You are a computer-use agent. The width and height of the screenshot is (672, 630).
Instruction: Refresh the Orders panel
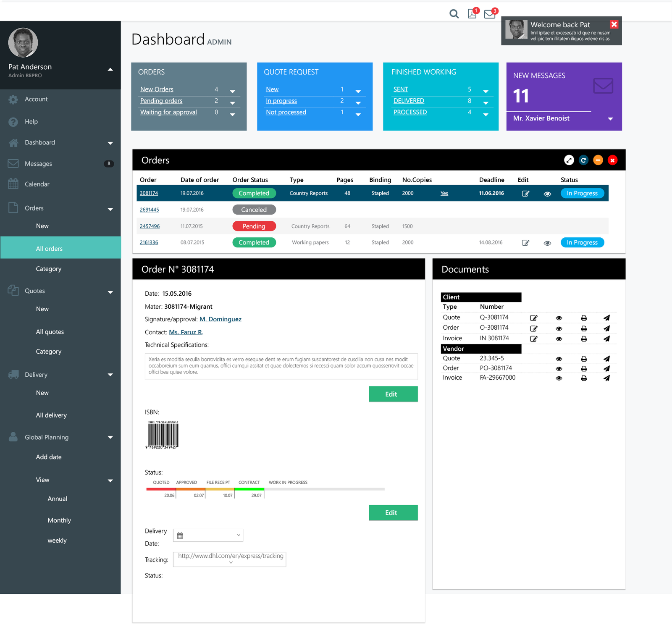click(583, 160)
